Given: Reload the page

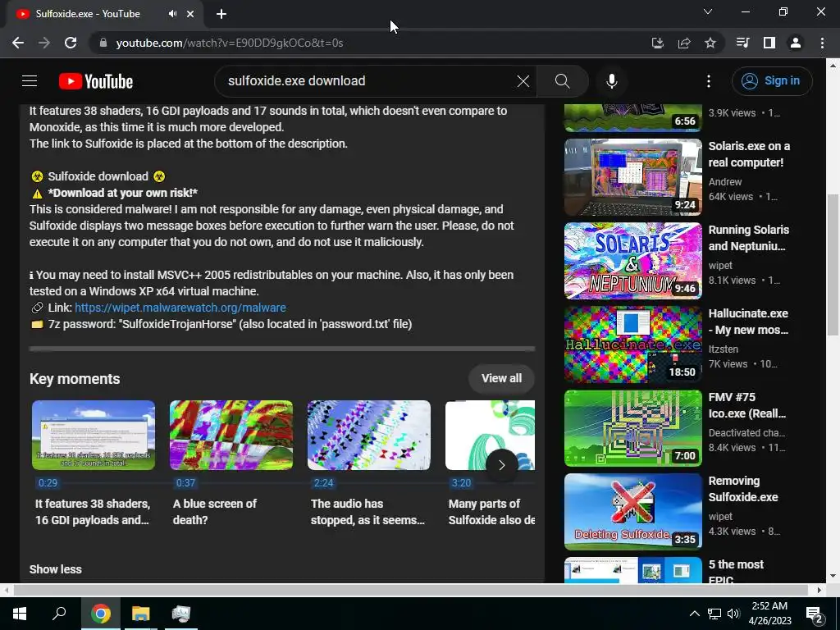Looking at the screenshot, I should coord(71,43).
